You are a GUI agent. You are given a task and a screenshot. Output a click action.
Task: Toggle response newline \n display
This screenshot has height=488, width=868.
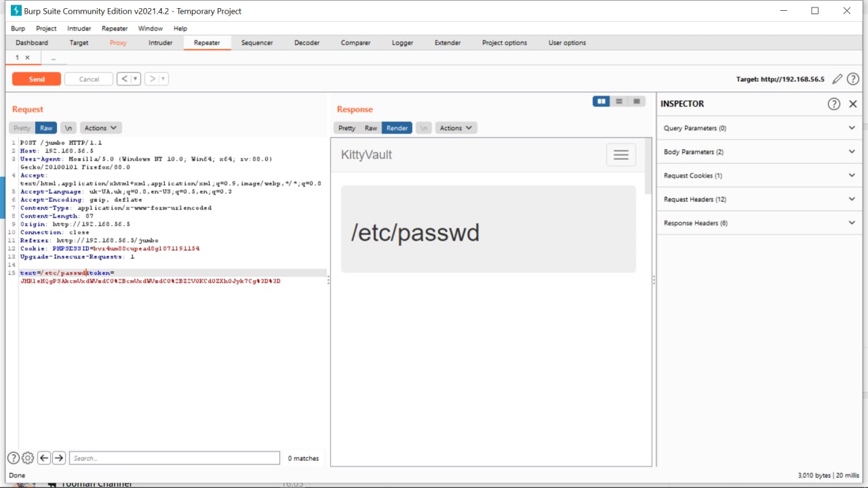[x=423, y=128]
